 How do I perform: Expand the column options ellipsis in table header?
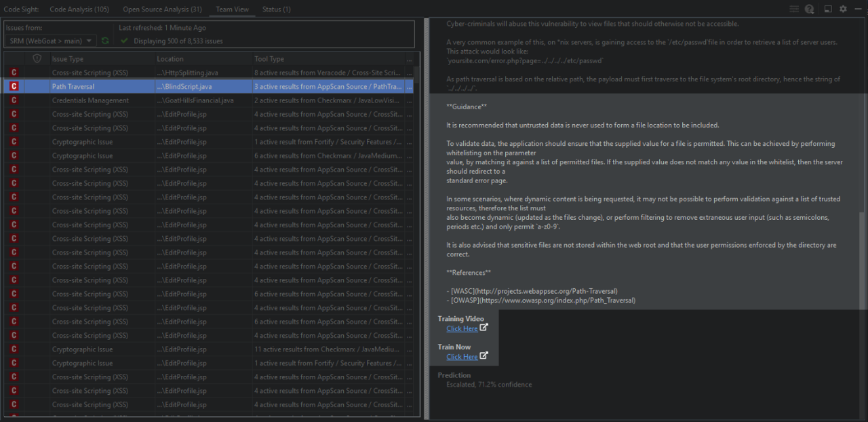point(409,59)
